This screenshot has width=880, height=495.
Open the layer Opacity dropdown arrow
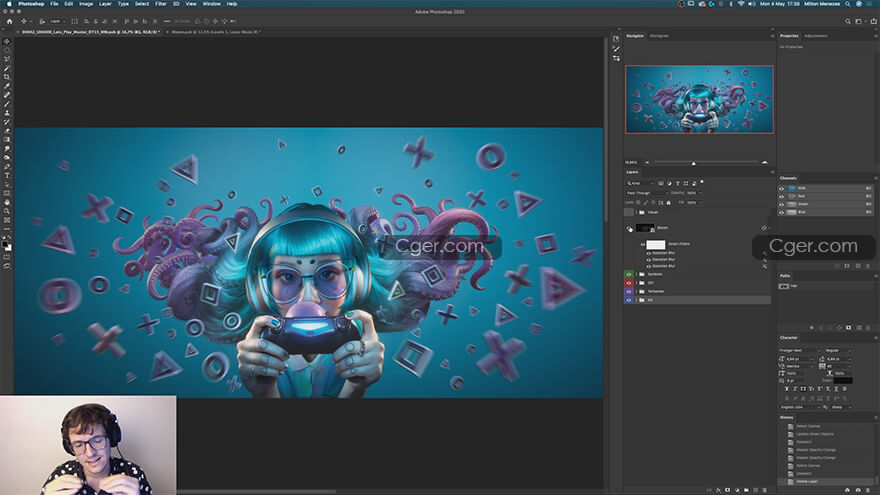tap(700, 193)
